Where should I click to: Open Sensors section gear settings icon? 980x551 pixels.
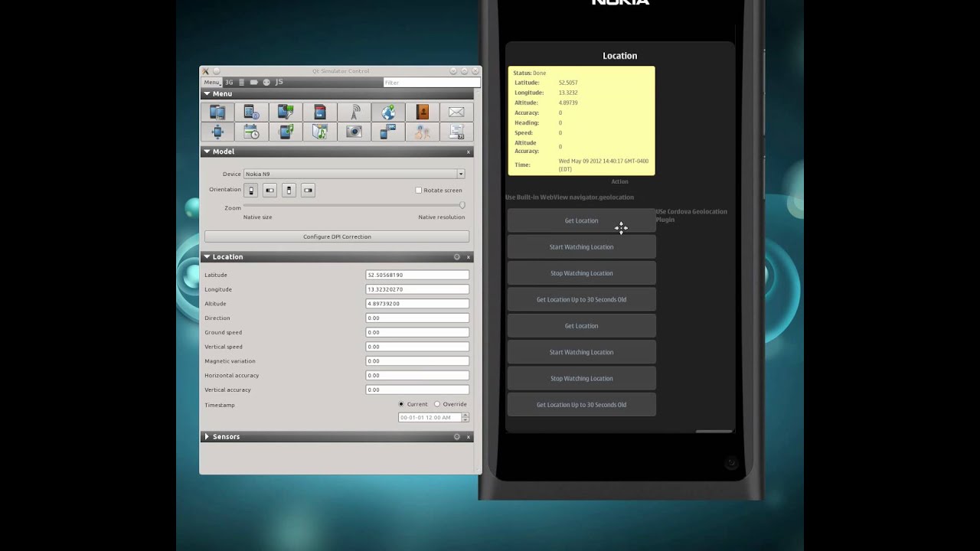click(x=457, y=437)
